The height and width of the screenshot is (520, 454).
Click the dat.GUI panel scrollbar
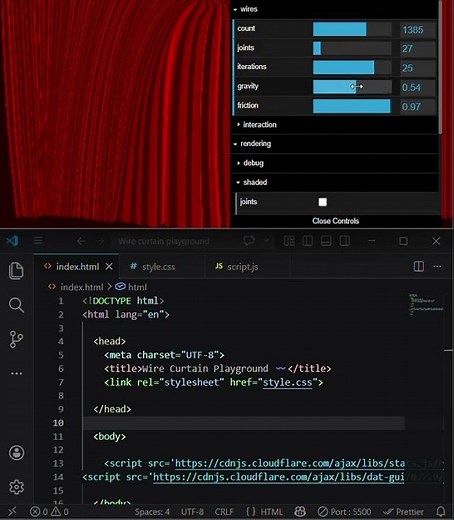click(441, 67)
